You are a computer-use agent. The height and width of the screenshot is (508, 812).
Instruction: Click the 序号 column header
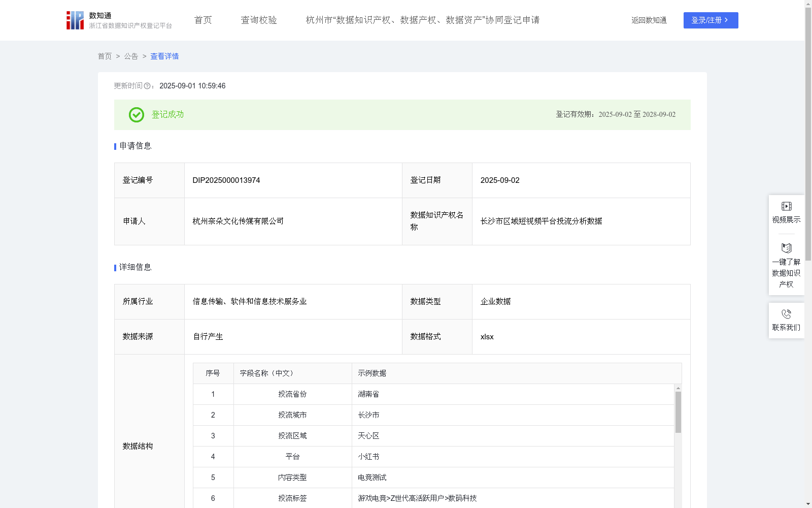[x=213, y=373]
